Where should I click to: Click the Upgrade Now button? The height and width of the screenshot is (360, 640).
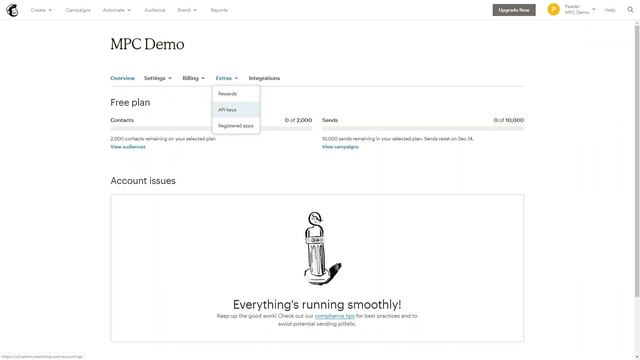click(x=514, y=10)
